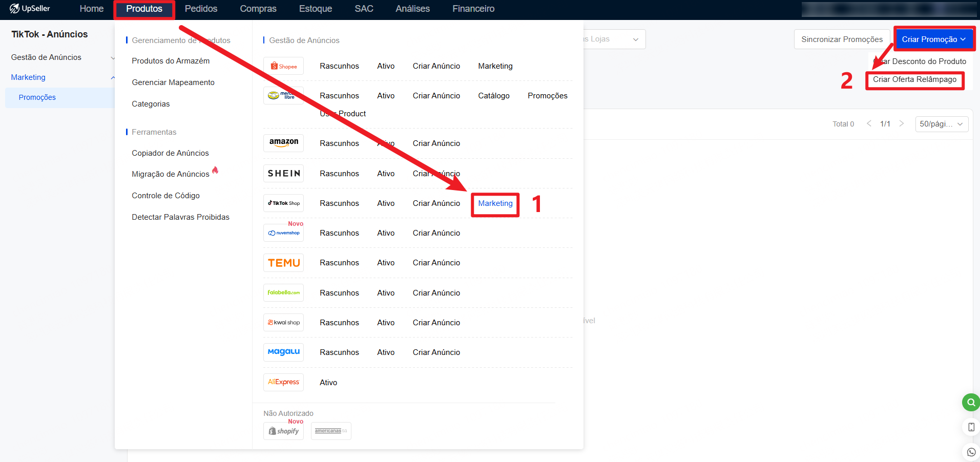Open the stores filter dropdown
Screen dimensions: 980x462
click(x=614, y=39)
